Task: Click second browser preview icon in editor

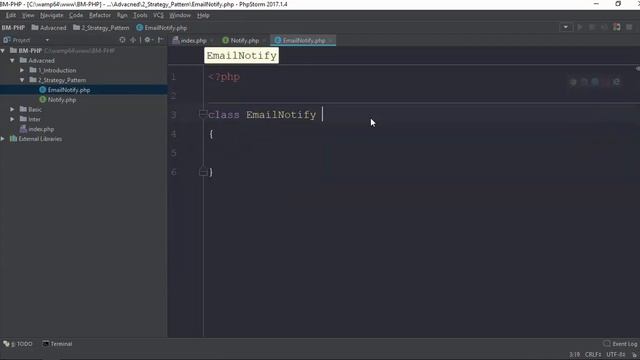Action: coord(584,82)
